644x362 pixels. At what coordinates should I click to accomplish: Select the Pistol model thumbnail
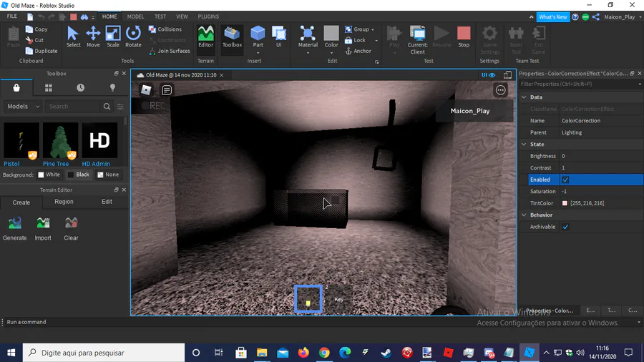[x=21, y=140]
